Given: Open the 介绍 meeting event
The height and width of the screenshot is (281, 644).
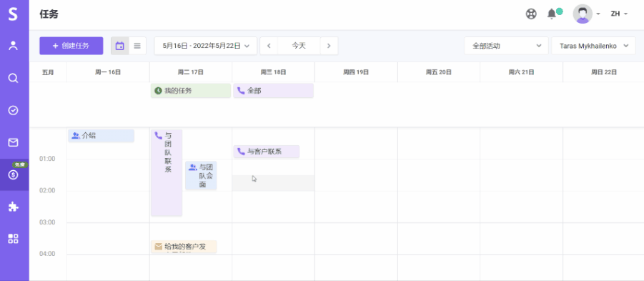Looking at the screenshot, I should point(101,136).
